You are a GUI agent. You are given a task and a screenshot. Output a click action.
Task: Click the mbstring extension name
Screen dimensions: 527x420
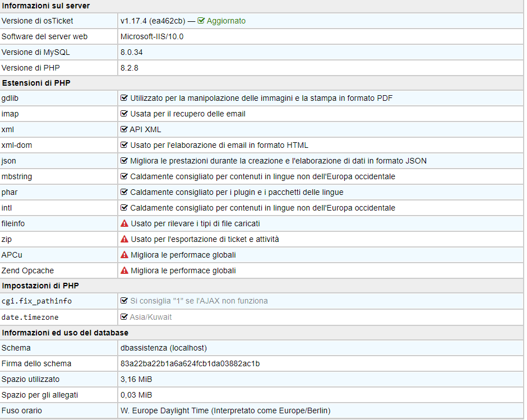16,176
